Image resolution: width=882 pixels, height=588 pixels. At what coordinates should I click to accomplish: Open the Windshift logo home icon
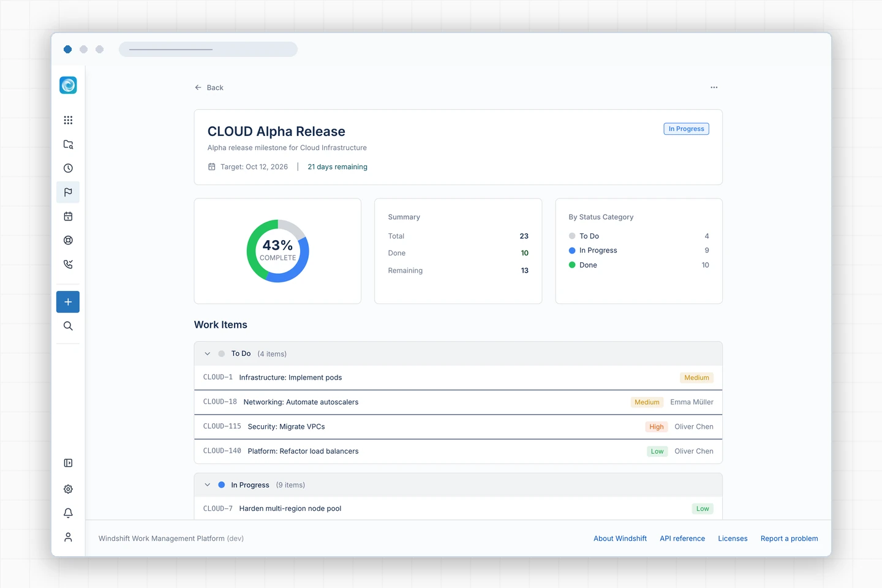click(68, 85)
